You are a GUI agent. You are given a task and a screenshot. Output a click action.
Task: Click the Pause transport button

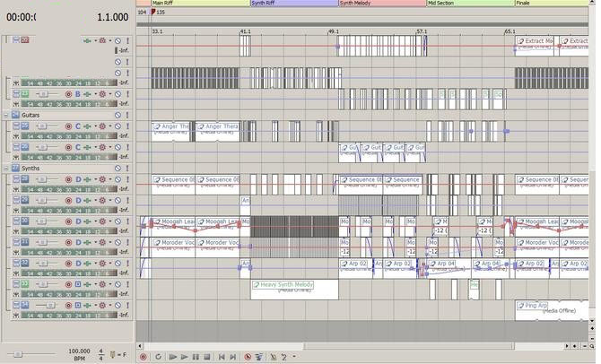click(x=196, y=357)
